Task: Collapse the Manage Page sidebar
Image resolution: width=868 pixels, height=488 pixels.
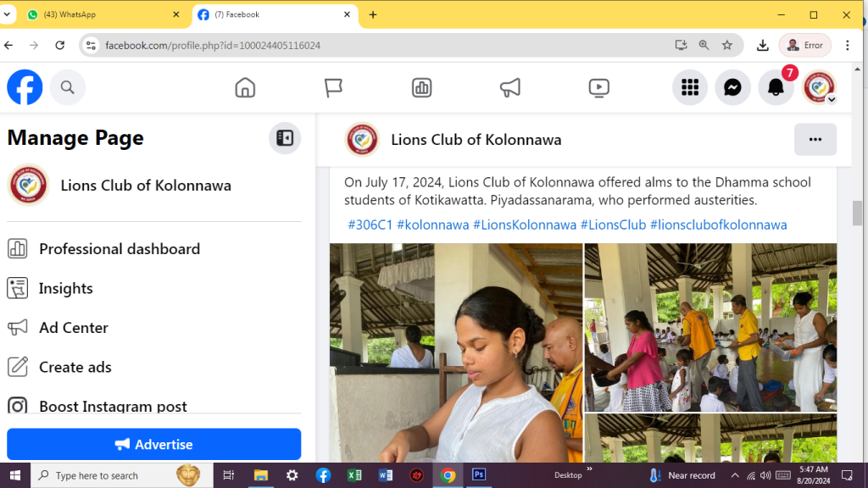Action: tap(285, 138)
